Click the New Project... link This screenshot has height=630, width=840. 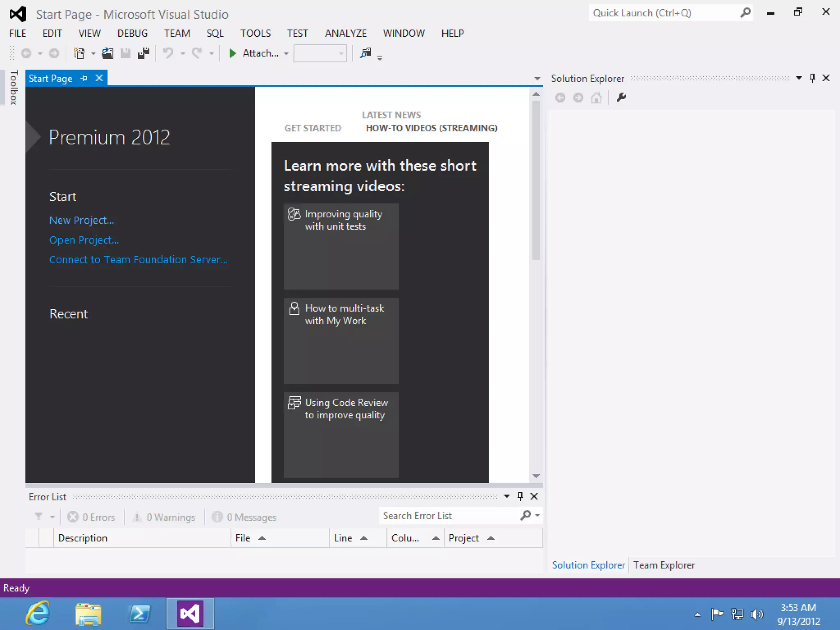coord(82,220)
